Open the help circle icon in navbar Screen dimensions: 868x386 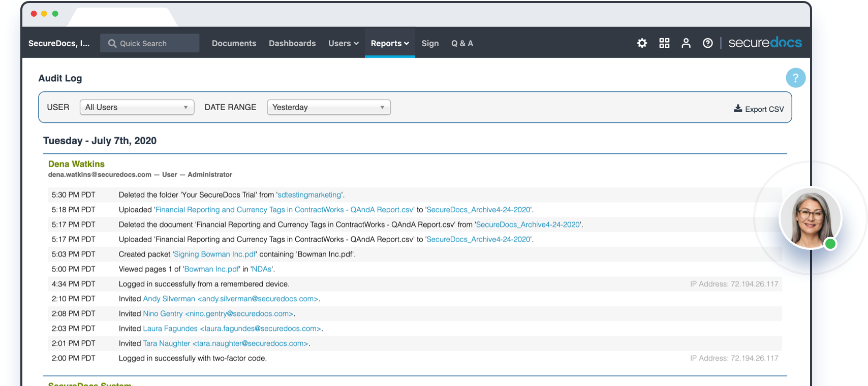click(x=707, y=43)
